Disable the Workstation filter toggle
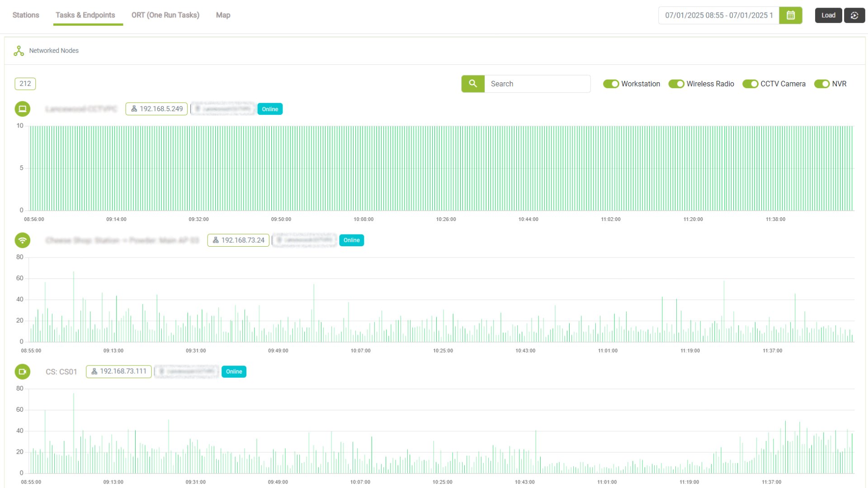Viewport: 868px width, 488px height. [x=611, y=84]
